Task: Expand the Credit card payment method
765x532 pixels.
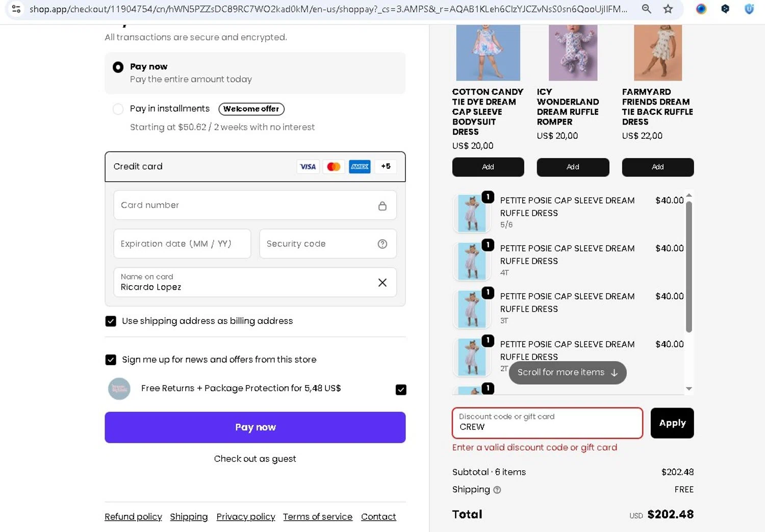Action: click(x=255, y=167)
